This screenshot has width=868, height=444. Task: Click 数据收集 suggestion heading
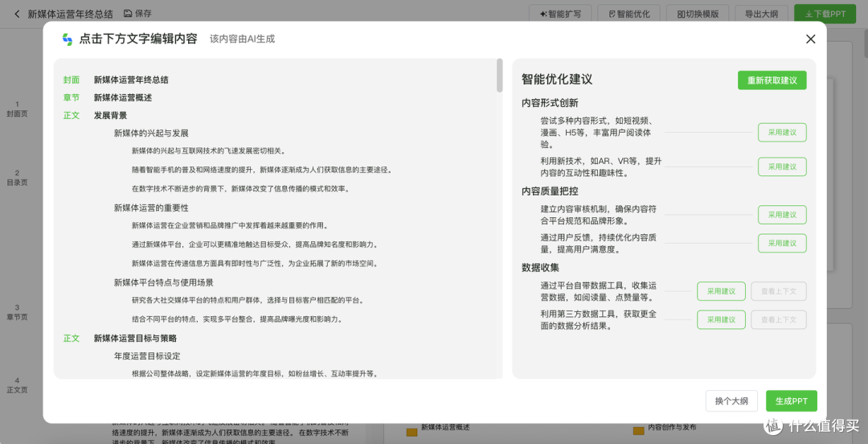tap(540, 268)
